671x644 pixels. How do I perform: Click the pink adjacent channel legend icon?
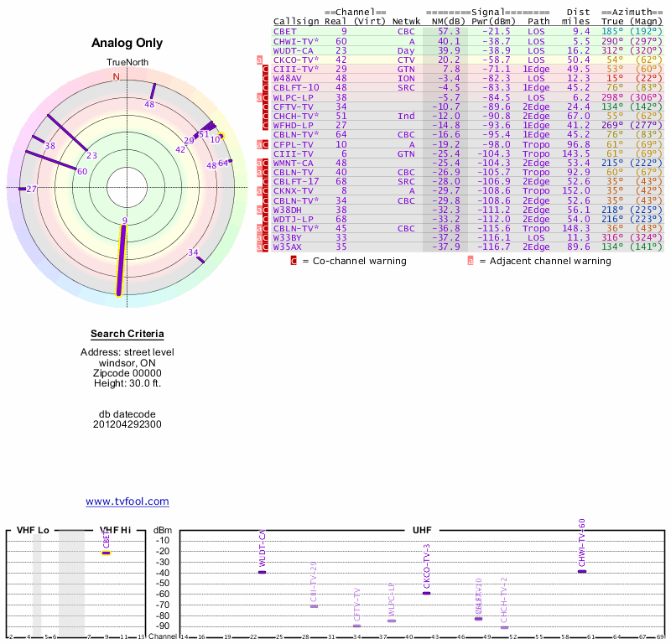(471, 261)
